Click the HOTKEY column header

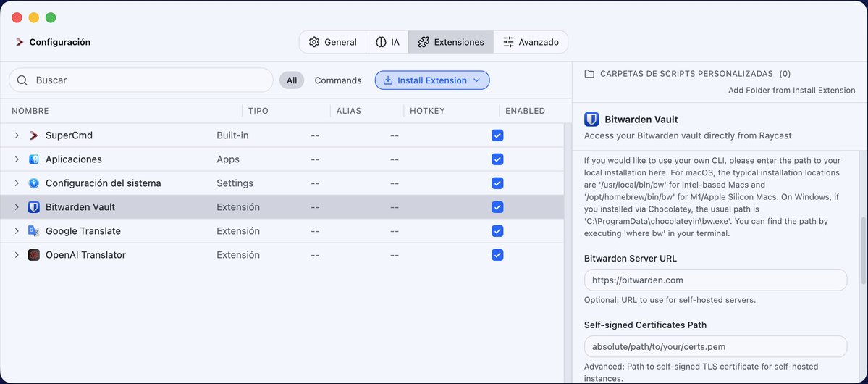pos(427,111)
